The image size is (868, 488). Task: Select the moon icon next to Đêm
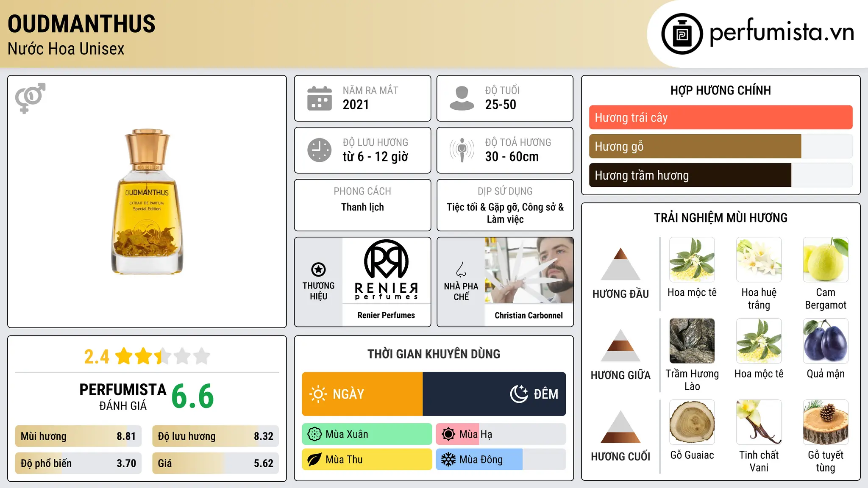coord(519,394)
